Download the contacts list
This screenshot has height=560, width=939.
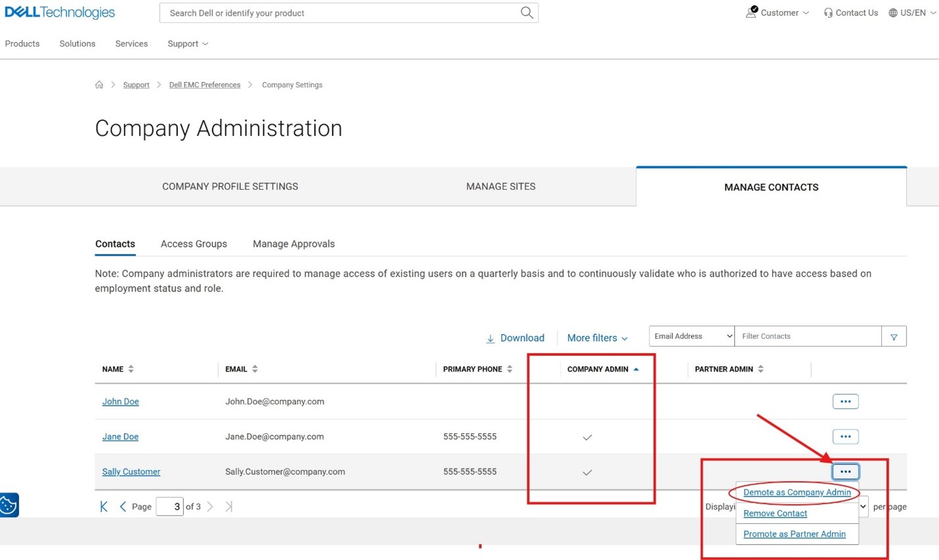(x=515, y=338)
